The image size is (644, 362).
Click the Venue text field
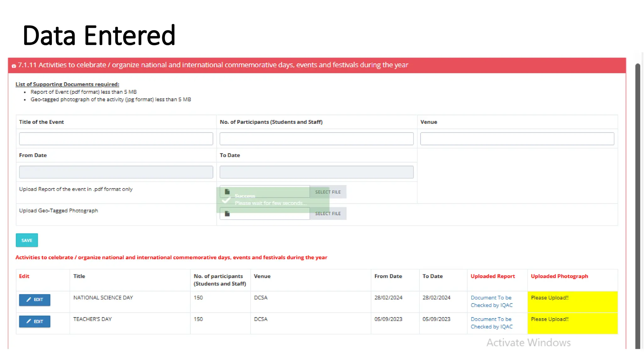tap(517, 139)
